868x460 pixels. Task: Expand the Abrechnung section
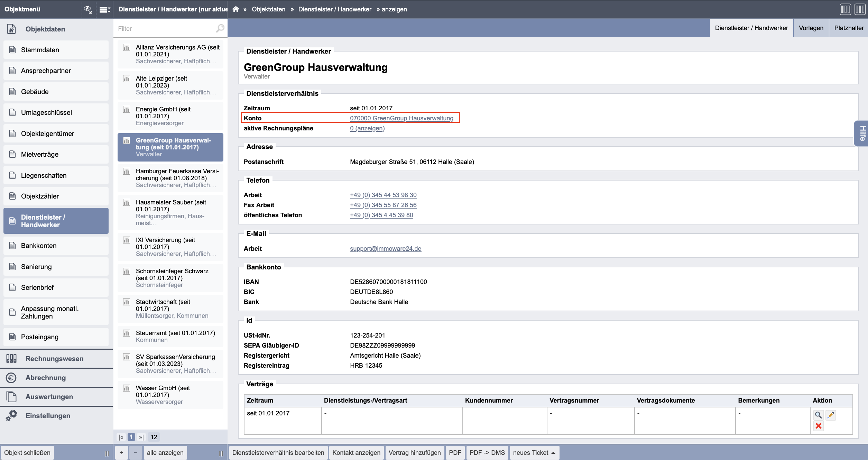[x=56, y=378]
